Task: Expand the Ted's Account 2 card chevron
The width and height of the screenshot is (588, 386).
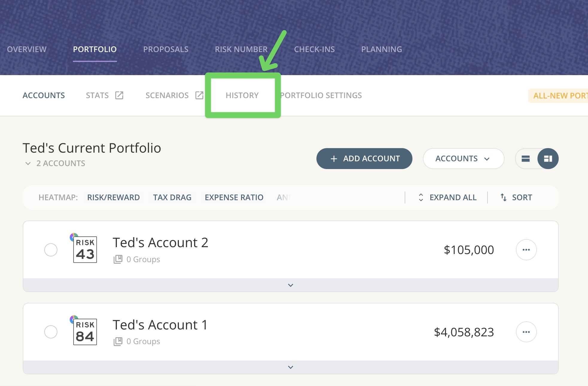Action: coord(290,285)
